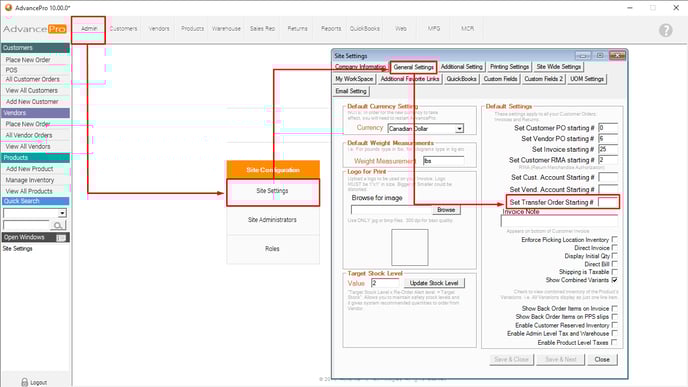Open the Sales Rep menu
The height and width of the screenshot is (387, 688).
click(262, 29)
